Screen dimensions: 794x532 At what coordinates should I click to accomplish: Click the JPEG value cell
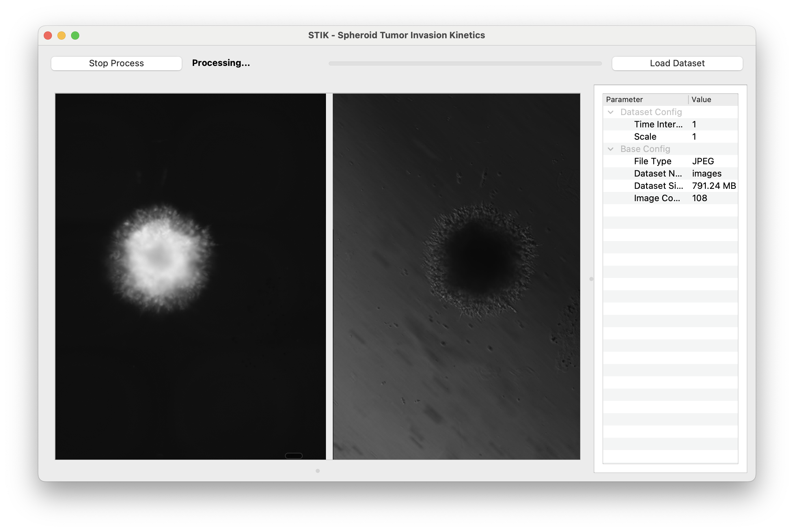(703, 161)
